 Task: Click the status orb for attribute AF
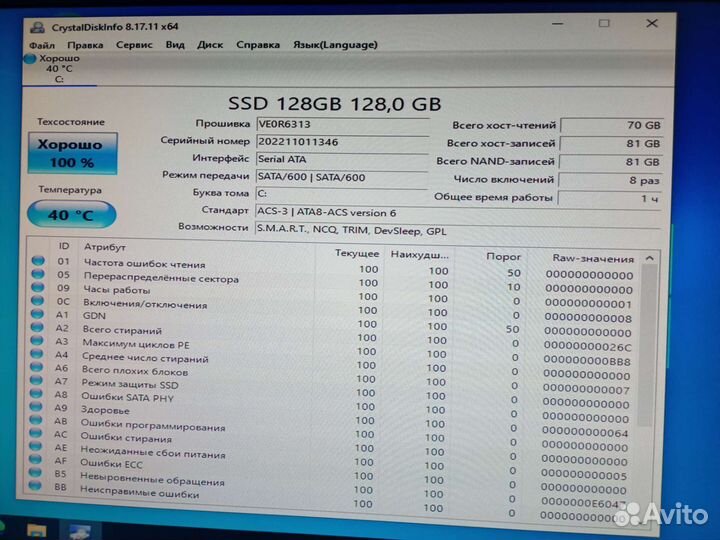pos(35,459)
